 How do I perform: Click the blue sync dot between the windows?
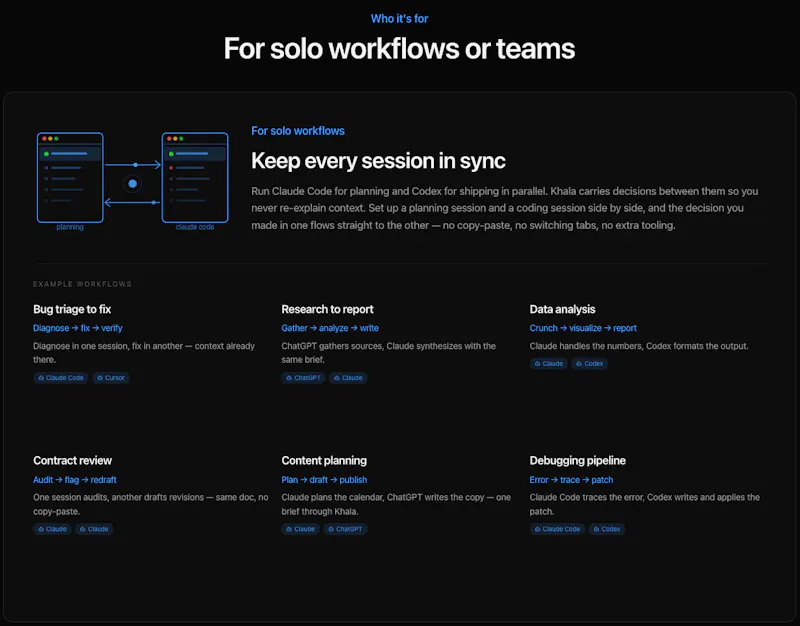point(133,184)
